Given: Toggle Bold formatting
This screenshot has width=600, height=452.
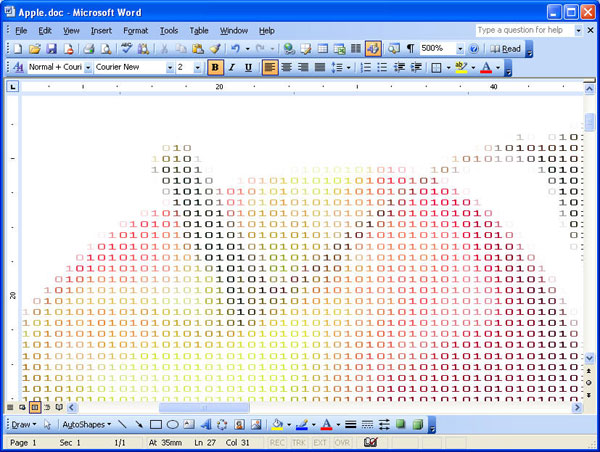Looking at the screenshot, I should [215, 67].
